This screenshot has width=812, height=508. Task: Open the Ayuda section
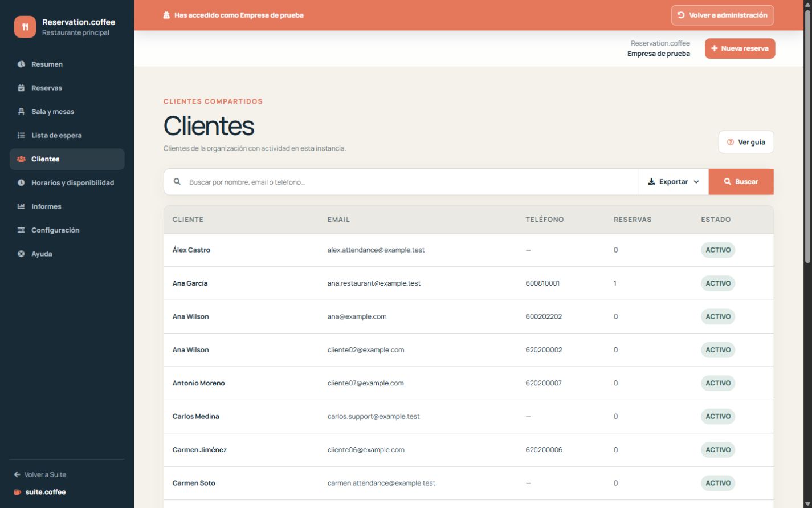pyautogui.click(x=67, y=254)
